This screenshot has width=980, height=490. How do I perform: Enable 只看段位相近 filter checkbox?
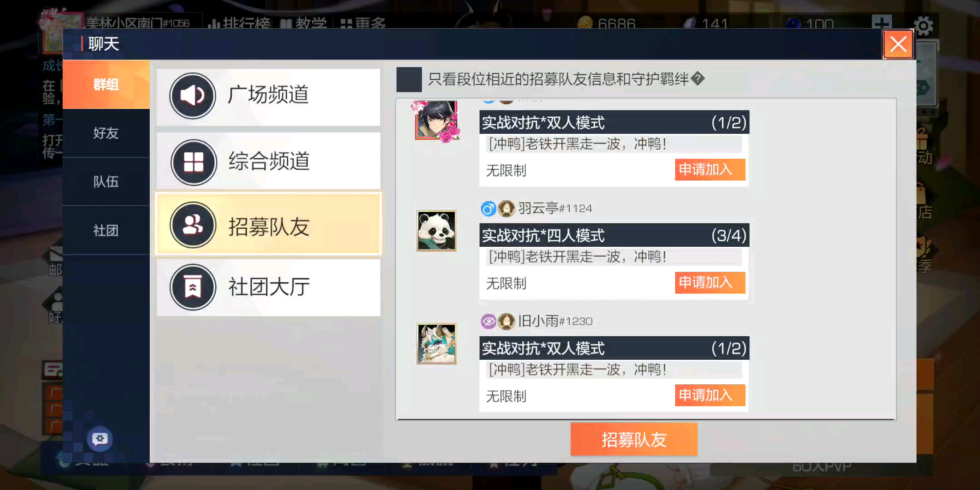[409, 79]
